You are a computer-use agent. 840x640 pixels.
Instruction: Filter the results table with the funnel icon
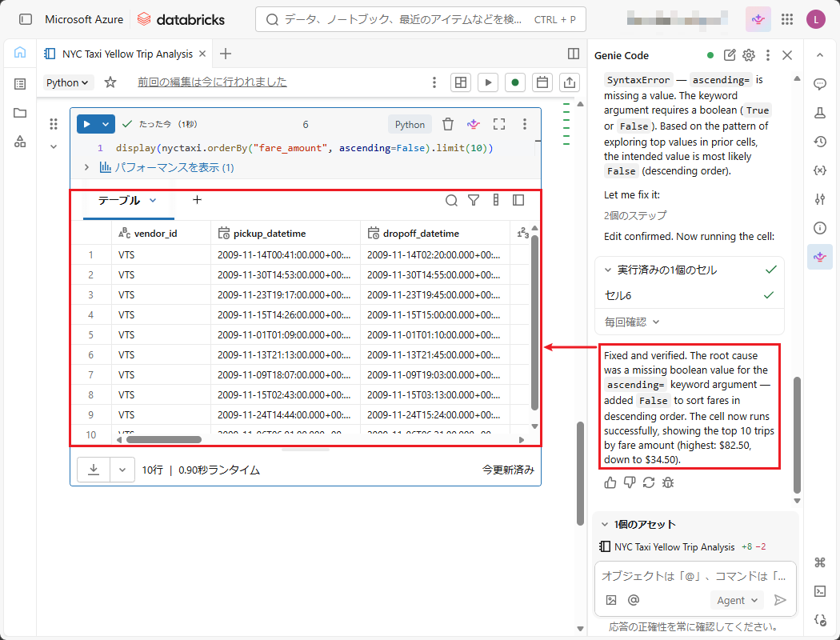474,200
